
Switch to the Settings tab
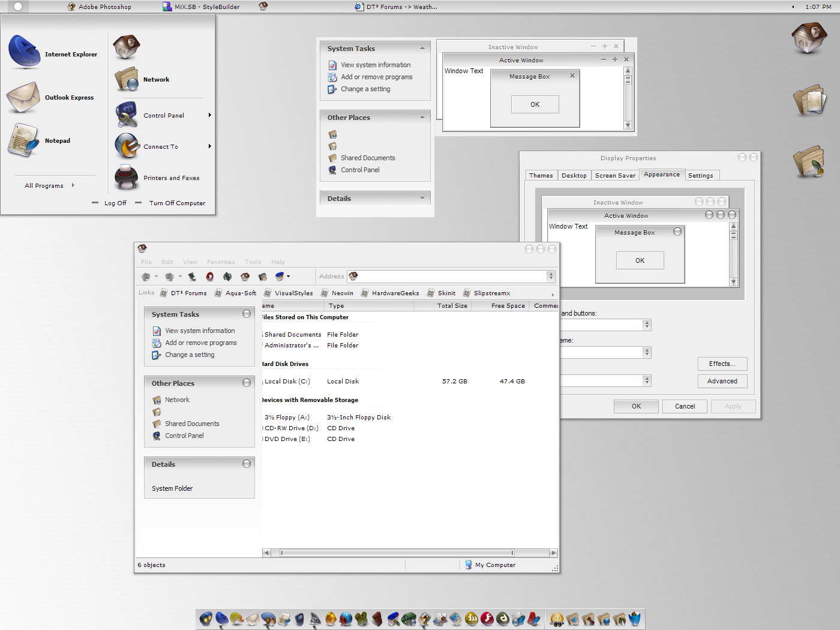pos(701,175)
